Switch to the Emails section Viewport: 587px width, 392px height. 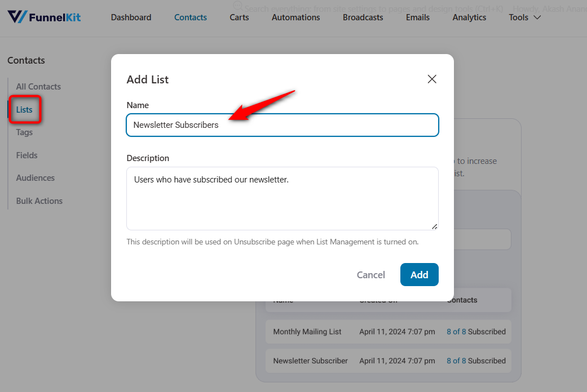point(417,17)
